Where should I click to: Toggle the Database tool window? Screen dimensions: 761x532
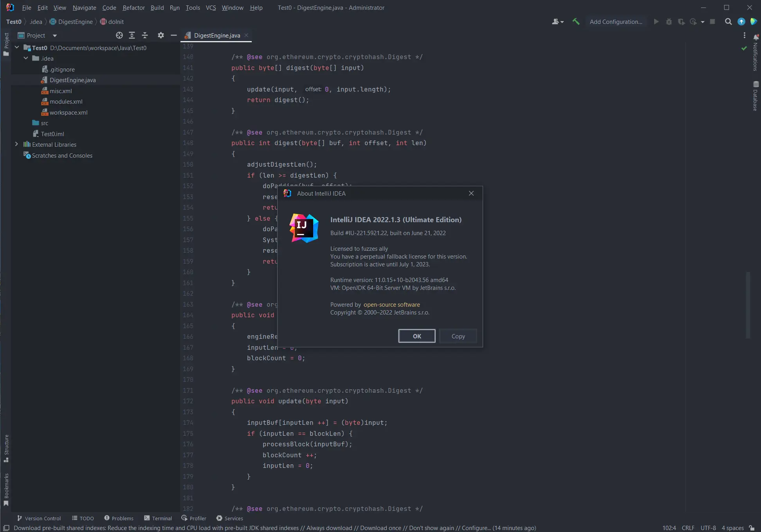[x=756, y=96]
